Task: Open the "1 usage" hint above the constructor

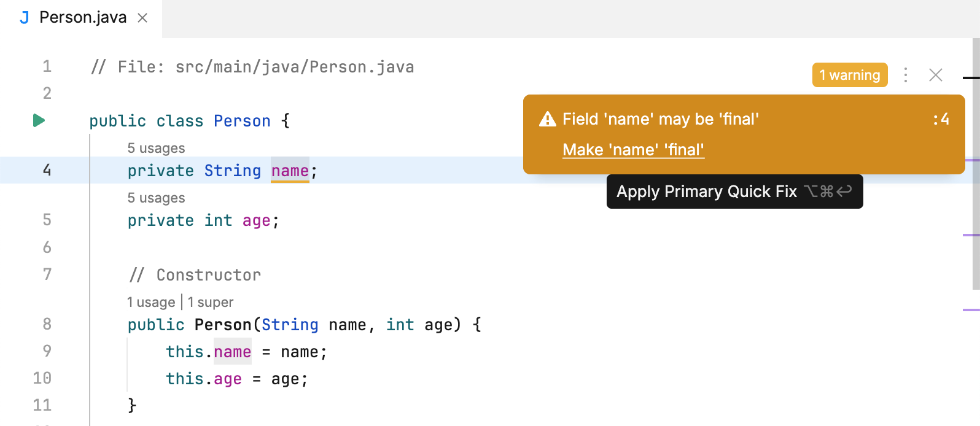Action: click(151, 302)
